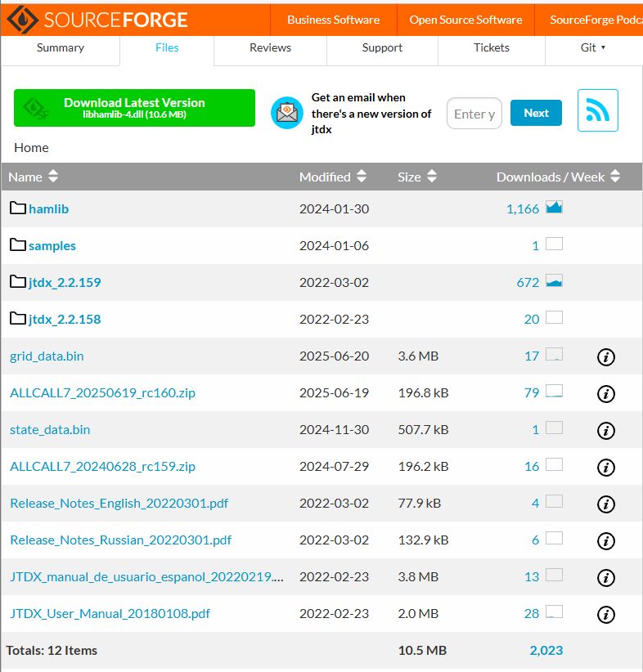Download state_data.bin file
Image resolution: width=643 pixels, height=672 pixels.
pos(50,430)
